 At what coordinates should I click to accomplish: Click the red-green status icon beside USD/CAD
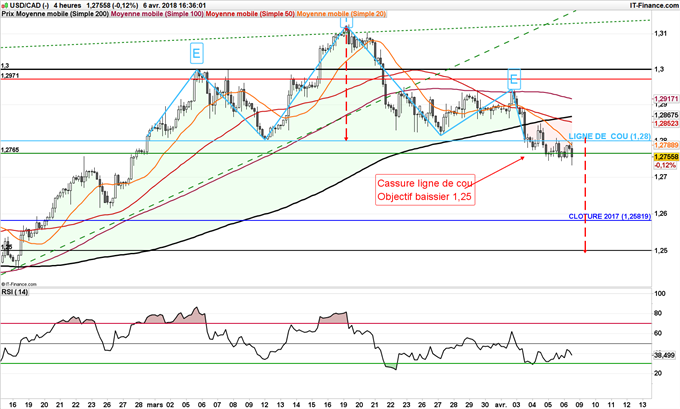coord(4,5)
